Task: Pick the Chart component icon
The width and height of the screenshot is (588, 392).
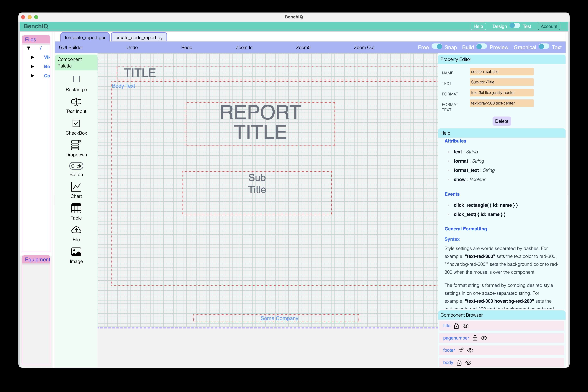Action: click(76, 187)
